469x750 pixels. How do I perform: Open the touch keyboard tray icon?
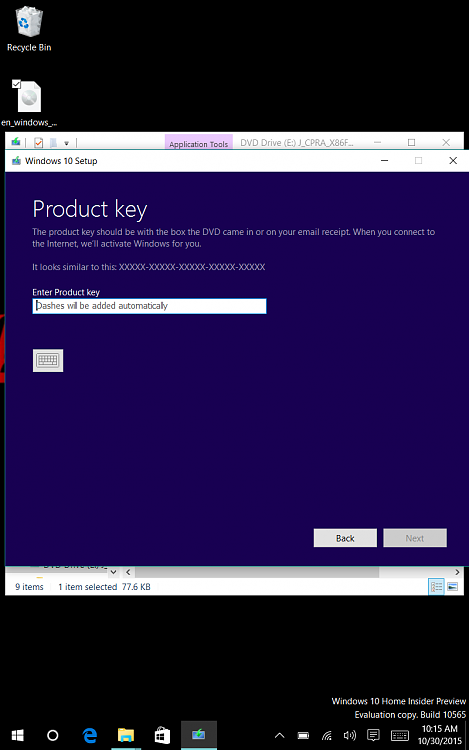[x=400, y=735]
